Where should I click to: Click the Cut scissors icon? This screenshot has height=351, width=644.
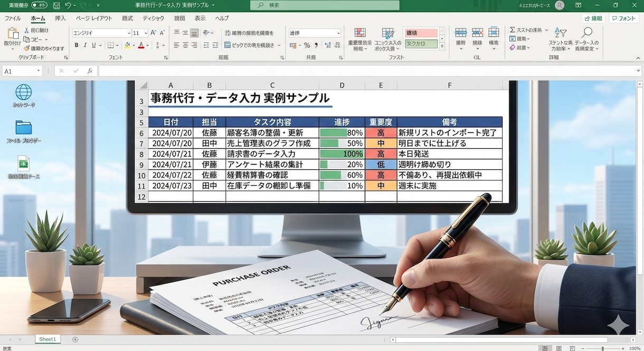pyautogui.click(x=26, y=31)
